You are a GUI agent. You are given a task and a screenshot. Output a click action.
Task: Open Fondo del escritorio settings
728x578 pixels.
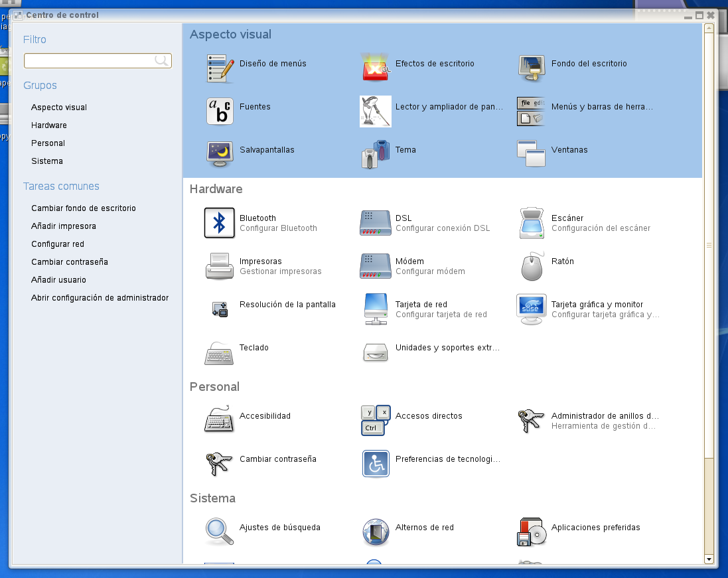(x=532, y=67)
